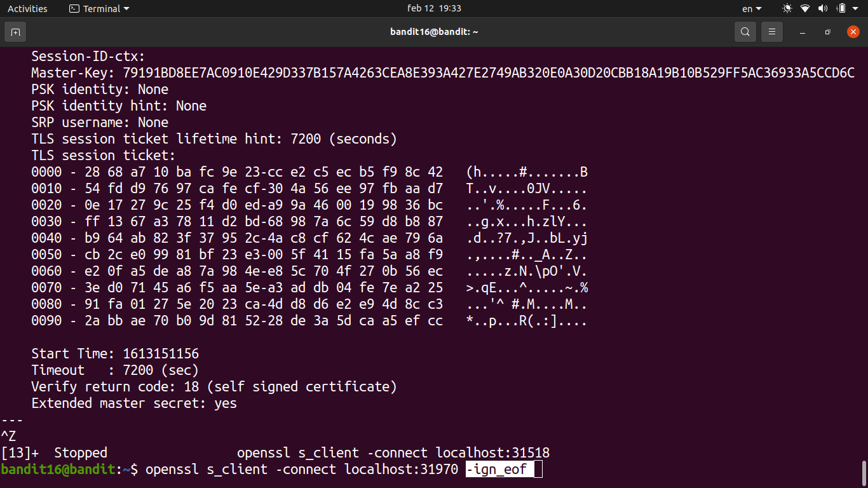Click the battery status icon
868x488 pixels.
[x=841, y=9]
